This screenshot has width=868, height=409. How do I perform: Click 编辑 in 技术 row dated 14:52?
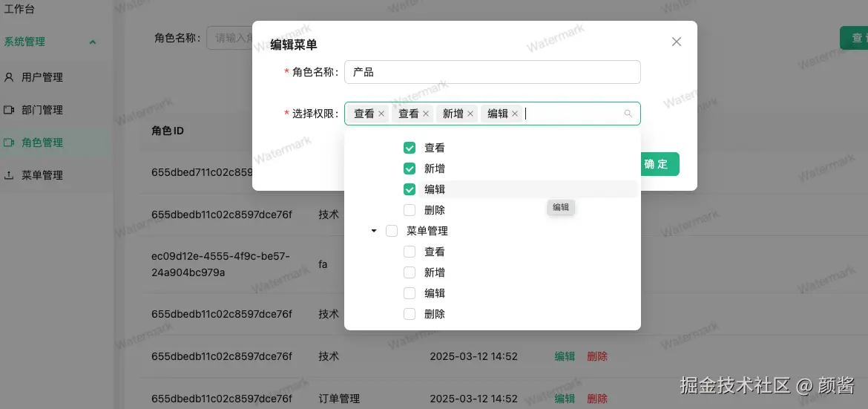565,356
